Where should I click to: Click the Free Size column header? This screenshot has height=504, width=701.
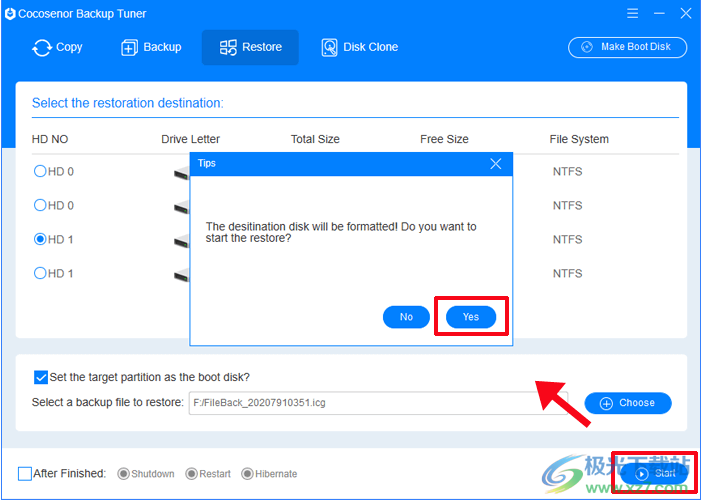[x=444, y=139]
